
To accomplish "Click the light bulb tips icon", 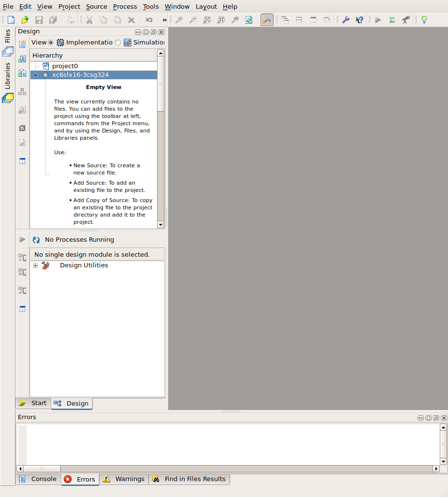I will click(x=424, y=20).
